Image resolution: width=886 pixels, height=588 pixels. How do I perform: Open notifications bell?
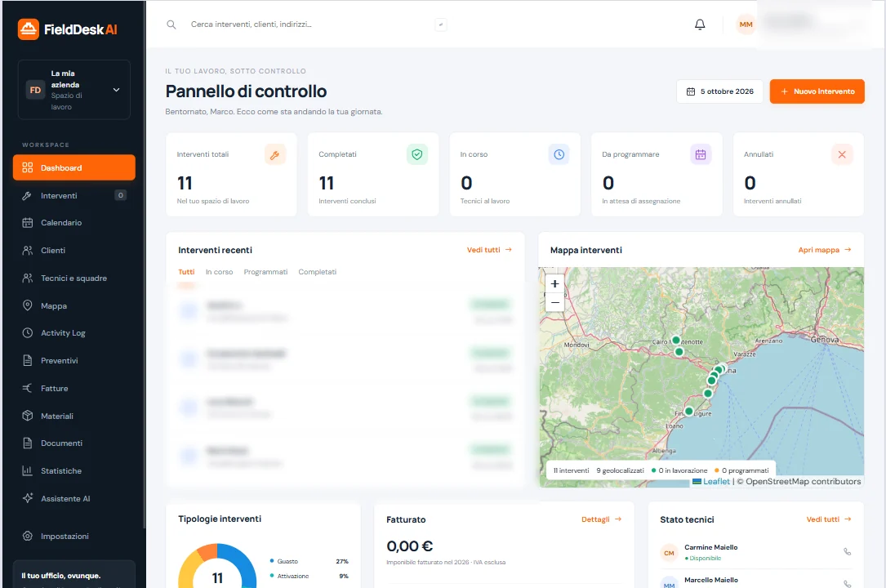700,24
